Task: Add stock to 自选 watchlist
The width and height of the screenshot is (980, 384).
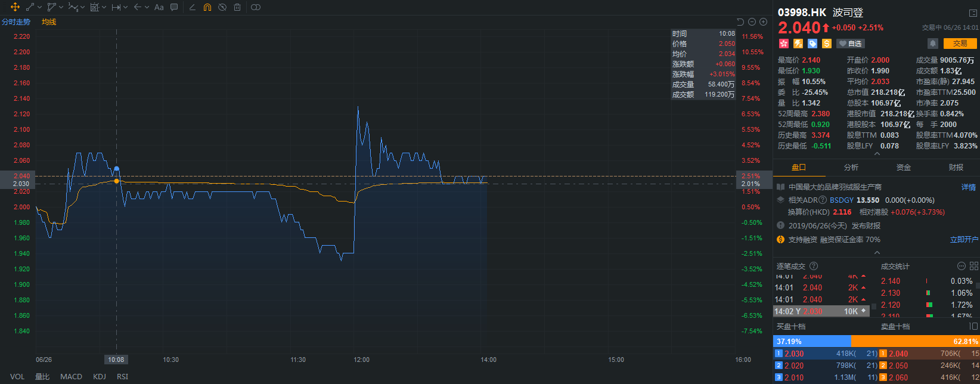Action: (850, 44)
